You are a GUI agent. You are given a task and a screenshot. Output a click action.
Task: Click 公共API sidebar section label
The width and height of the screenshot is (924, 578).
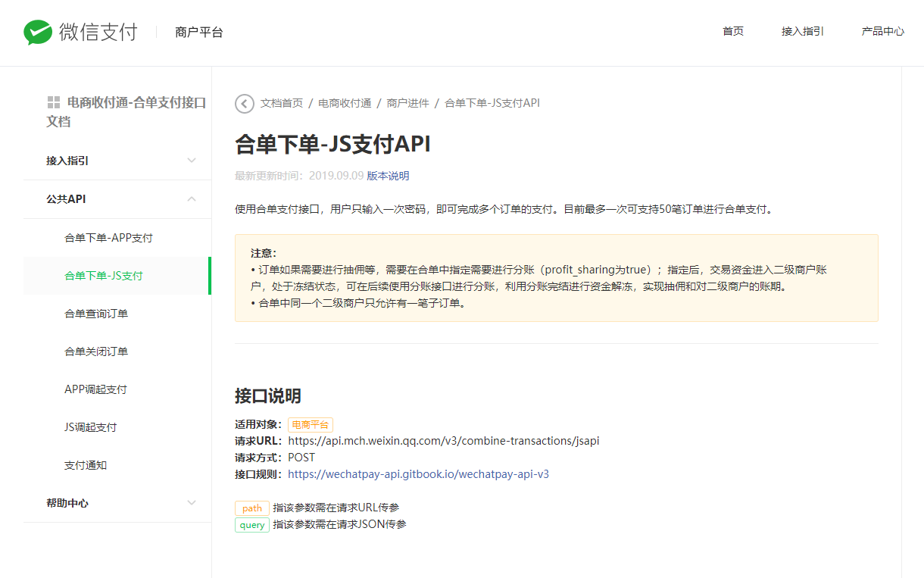tap(66, 199)
